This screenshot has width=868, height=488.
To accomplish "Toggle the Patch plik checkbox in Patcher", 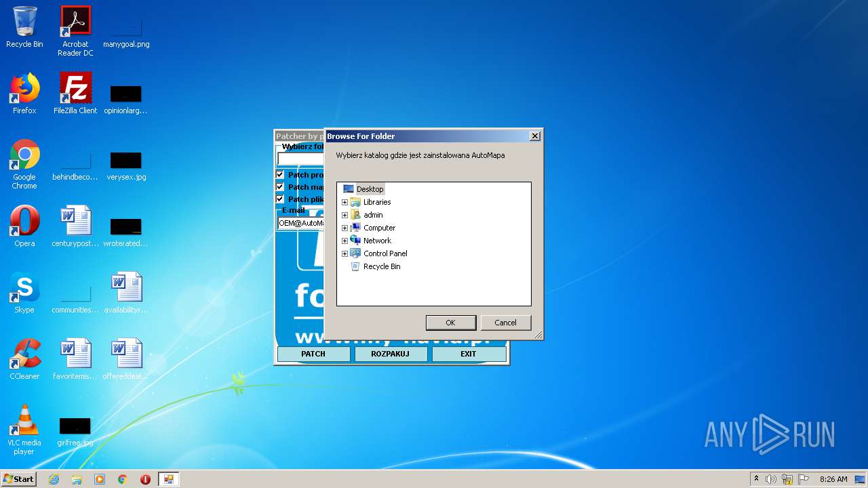I will click(x=280, y=199).
